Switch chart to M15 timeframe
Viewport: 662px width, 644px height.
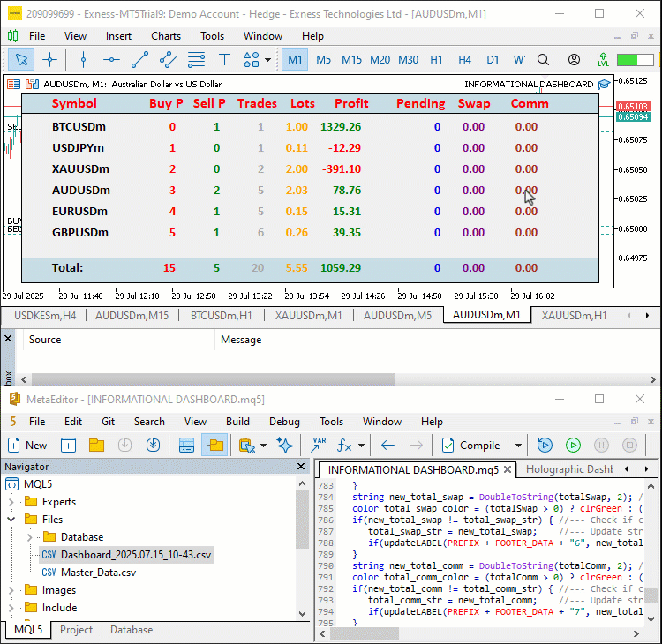coord(351,59)
